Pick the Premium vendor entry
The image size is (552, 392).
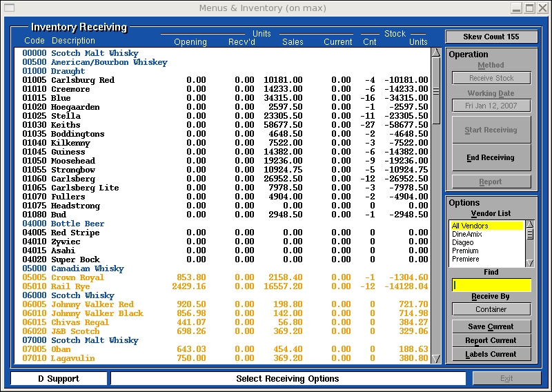tap(487, 251)
